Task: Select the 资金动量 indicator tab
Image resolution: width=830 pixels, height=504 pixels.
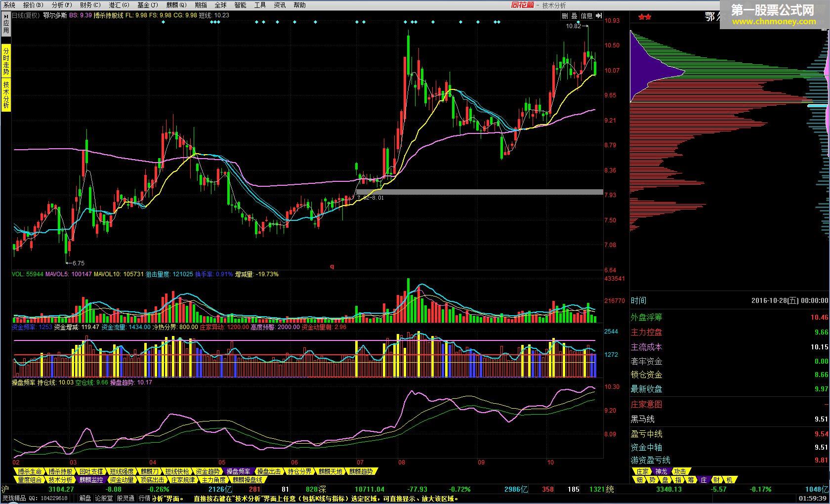Action: coord(122,479)
